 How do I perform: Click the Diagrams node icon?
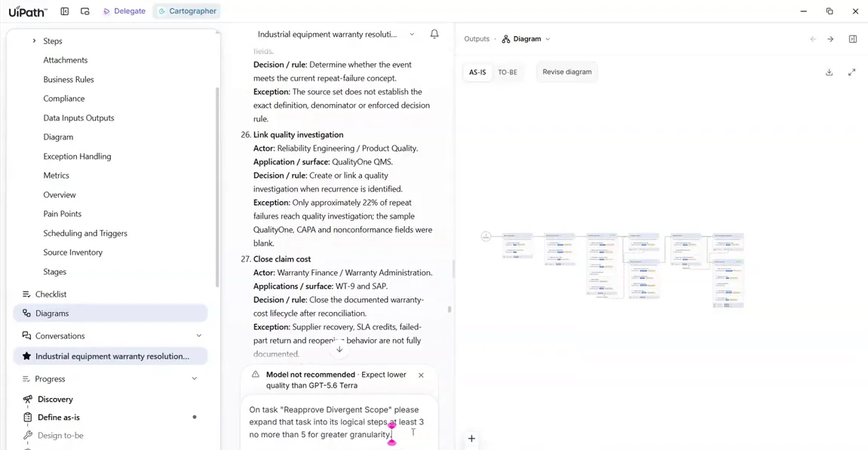click(x=26, y=314)
